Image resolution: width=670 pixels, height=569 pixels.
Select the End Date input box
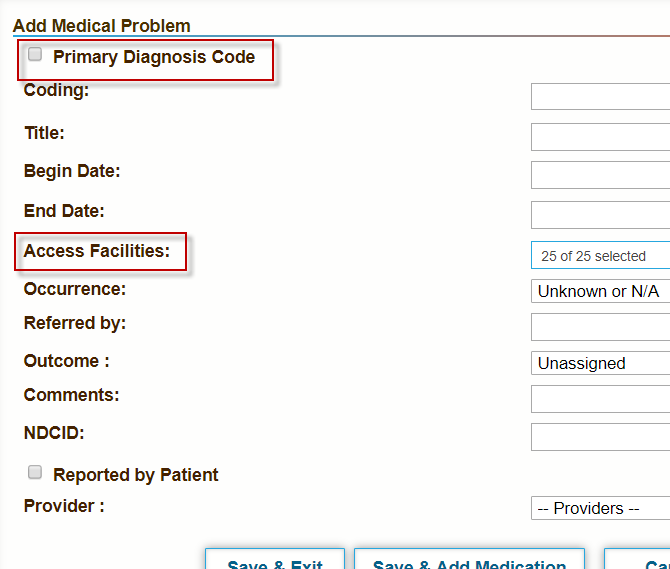tap(600, 215)
